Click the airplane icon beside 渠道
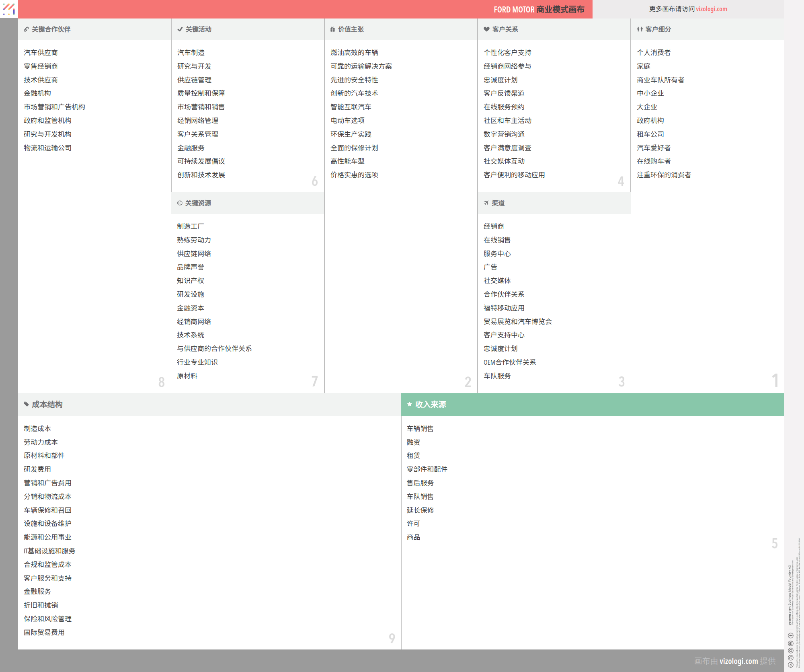This screenshot has height=672, width=804. [x=486, y=203]
